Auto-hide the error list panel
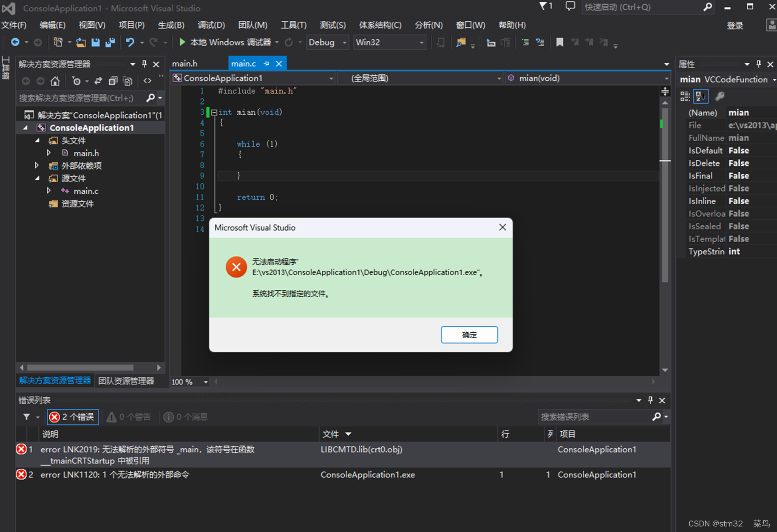Viewport: 777px width, 532px height. (x=650, y=400)
